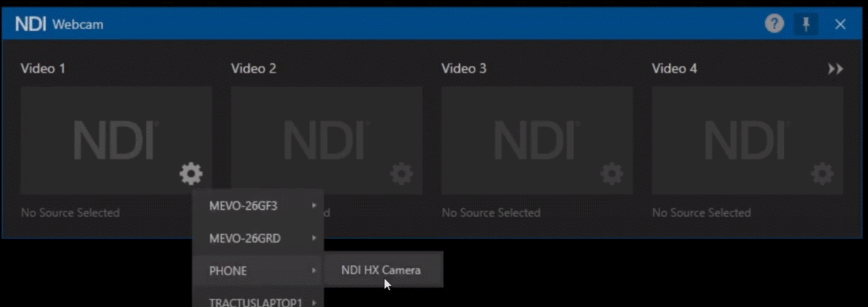
Task: Open the help question mark icon
Action: pos(774,24)
